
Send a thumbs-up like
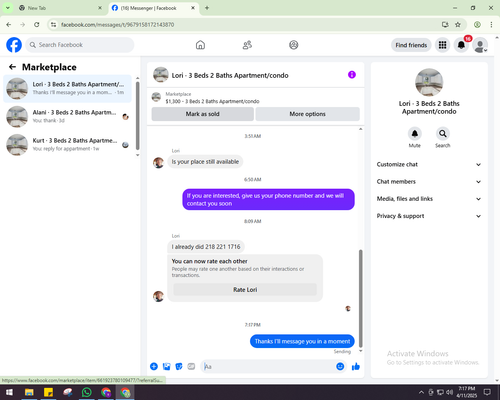coord(356,367)
